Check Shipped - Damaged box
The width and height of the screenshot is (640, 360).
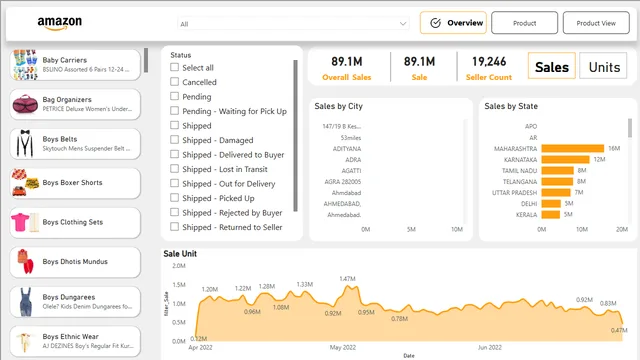click(174, 140)
